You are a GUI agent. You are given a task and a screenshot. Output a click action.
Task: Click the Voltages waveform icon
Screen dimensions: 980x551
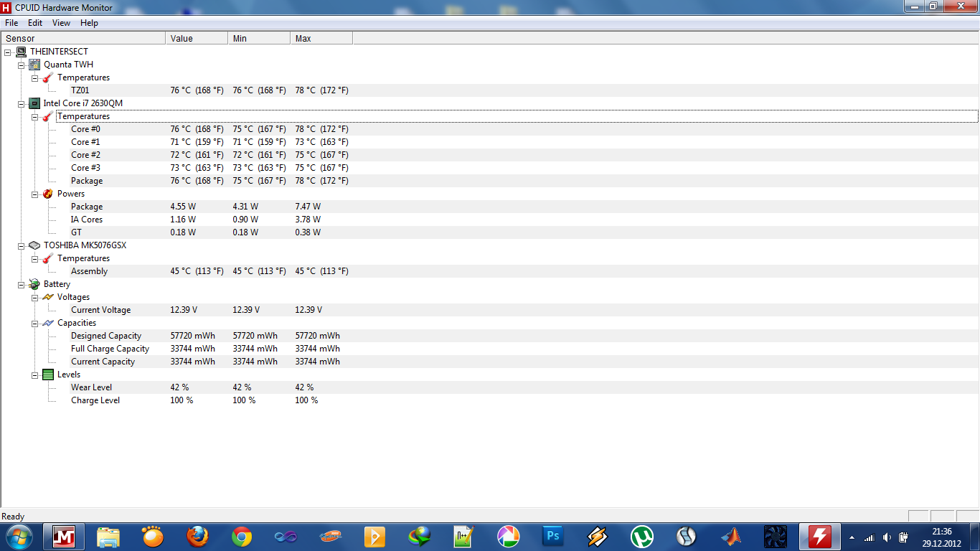click(x=47, y=297)
